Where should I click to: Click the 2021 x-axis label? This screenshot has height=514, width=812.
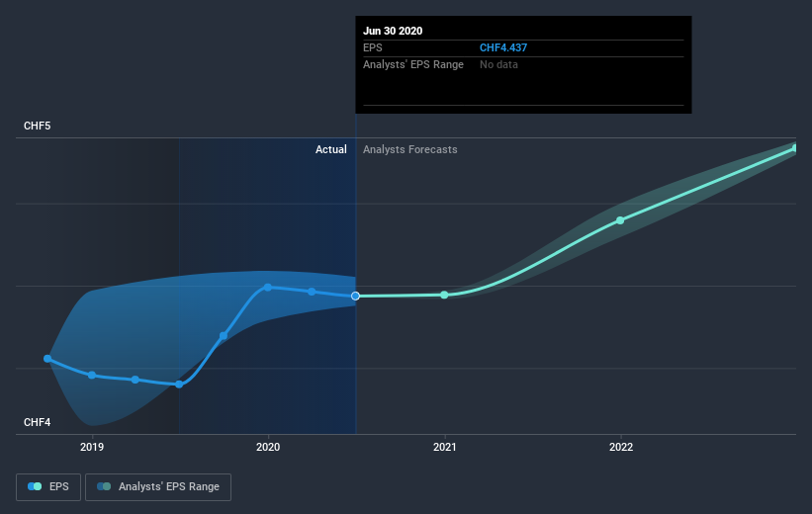445,447
